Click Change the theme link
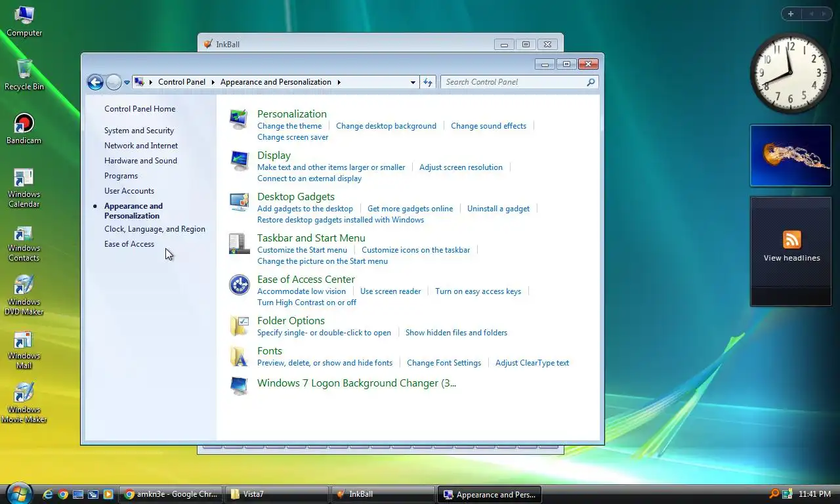Screen dimensions: 840x504 [289, 126]
